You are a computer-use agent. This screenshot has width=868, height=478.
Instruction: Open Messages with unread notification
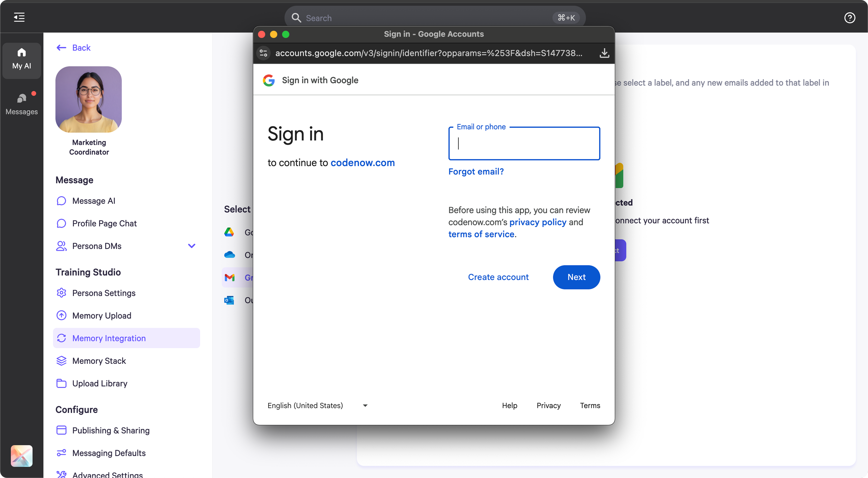[21, 103]
